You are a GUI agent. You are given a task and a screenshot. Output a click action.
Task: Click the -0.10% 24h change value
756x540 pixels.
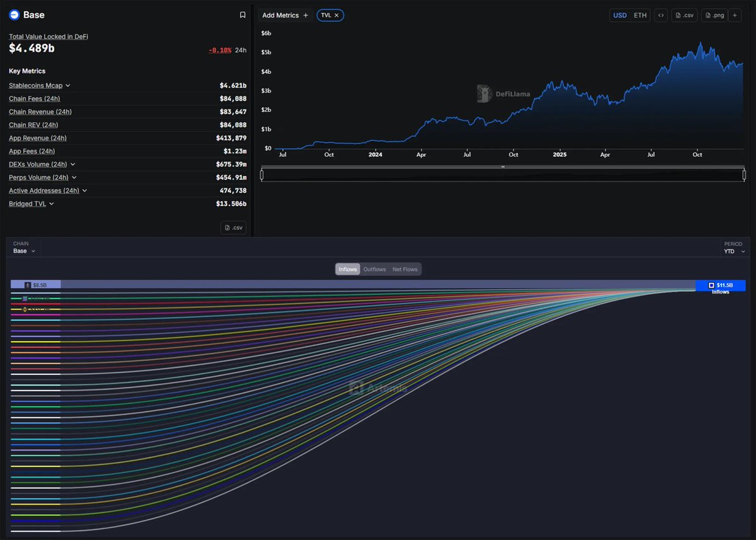pyautogui.click(x=220, y=50)
